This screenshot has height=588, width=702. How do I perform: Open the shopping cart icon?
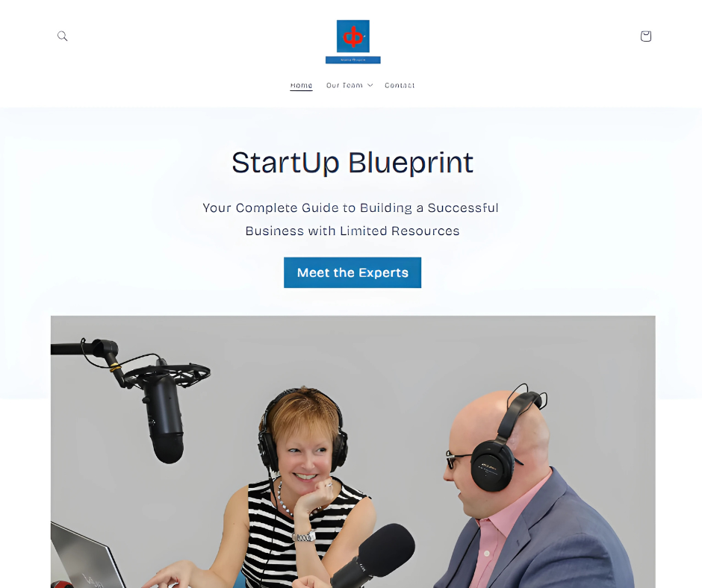tap(645, 37)
